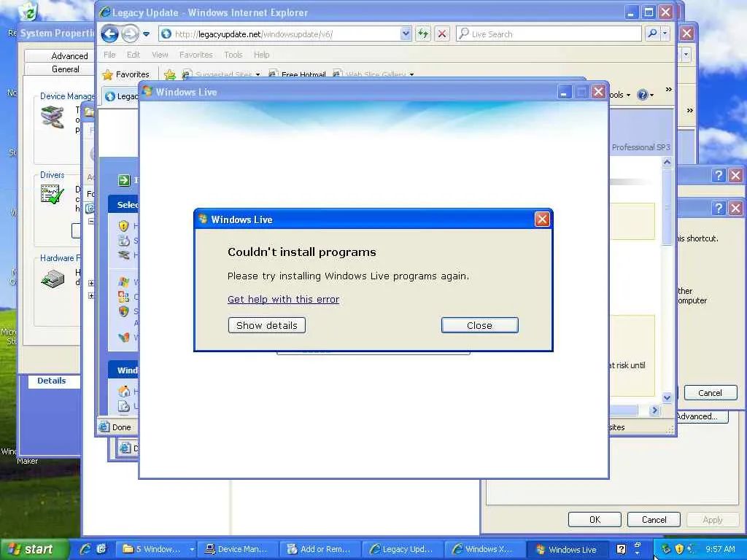Click the blue Help question mark icon in IE

[642, 95]
